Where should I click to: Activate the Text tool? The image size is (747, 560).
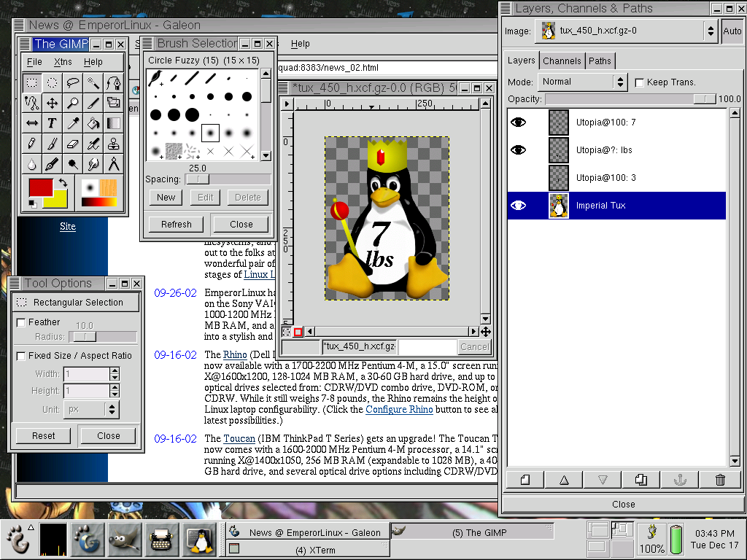click(x=52, y=123)
